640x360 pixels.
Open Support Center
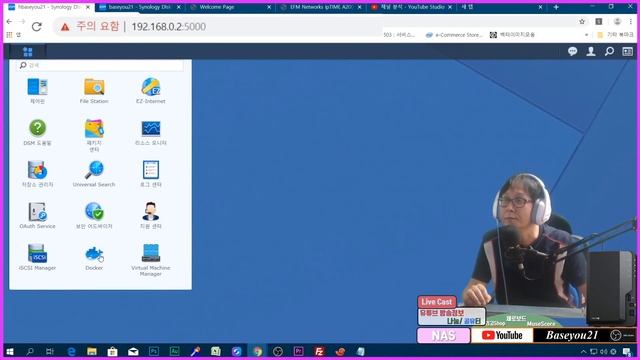coord(151,216)
